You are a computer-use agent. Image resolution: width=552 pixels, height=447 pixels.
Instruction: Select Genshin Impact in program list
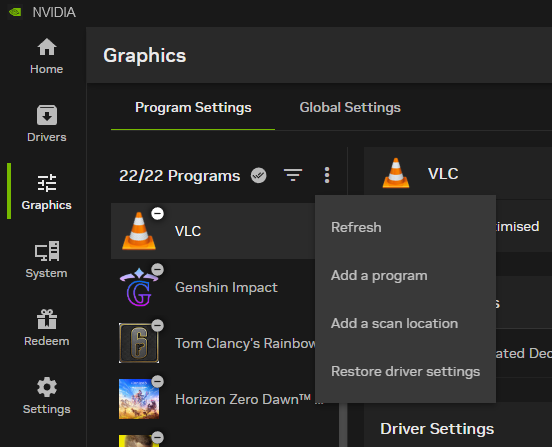coord(213,287)
